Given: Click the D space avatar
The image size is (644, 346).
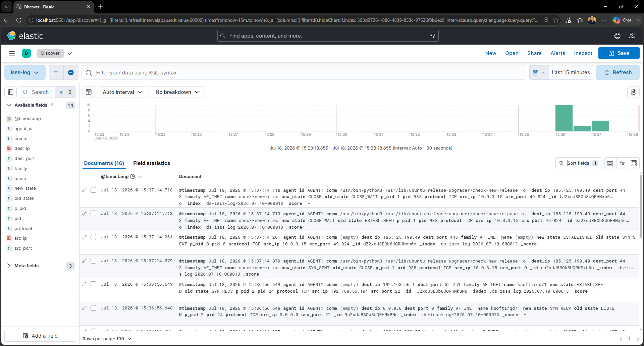Looking at the screenshot, I should tap(26, 53).
